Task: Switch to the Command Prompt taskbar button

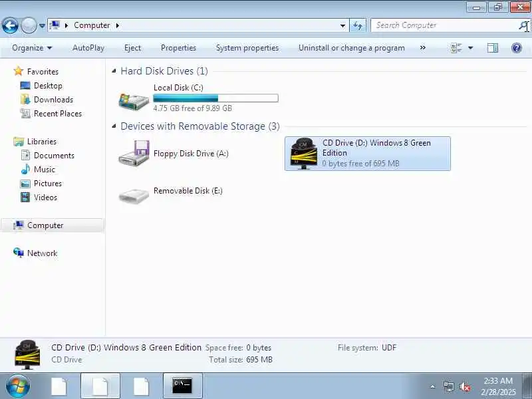Action: tap(182, 386)
